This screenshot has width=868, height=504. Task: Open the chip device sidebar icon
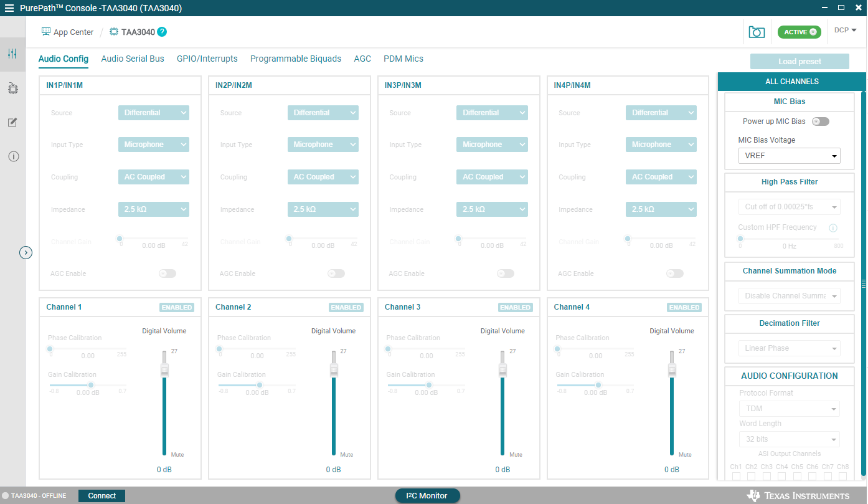pos(12,88)
